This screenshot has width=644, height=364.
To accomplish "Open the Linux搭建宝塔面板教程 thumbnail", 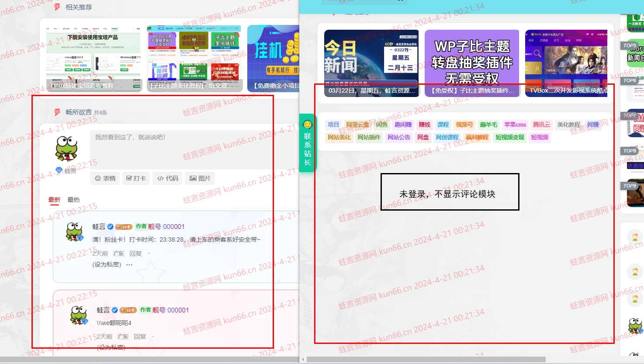I will [x=94, y=58].
